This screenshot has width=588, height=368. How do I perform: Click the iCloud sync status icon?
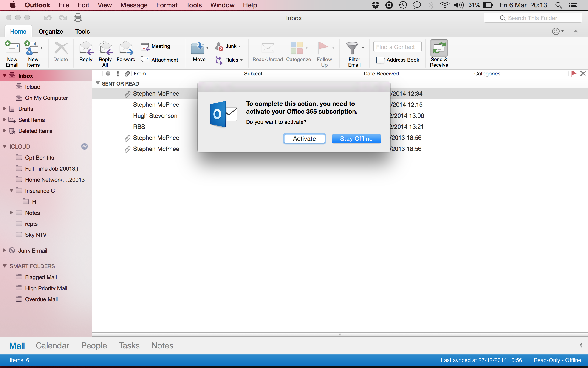click(84, 146)
